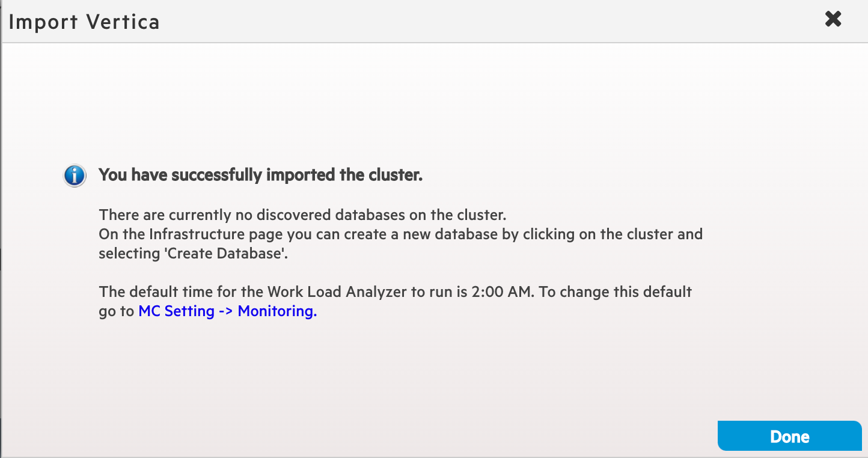Click the gray dialog title bar
This screenshot has width=868, height=458.
click(x=434, y=21)
